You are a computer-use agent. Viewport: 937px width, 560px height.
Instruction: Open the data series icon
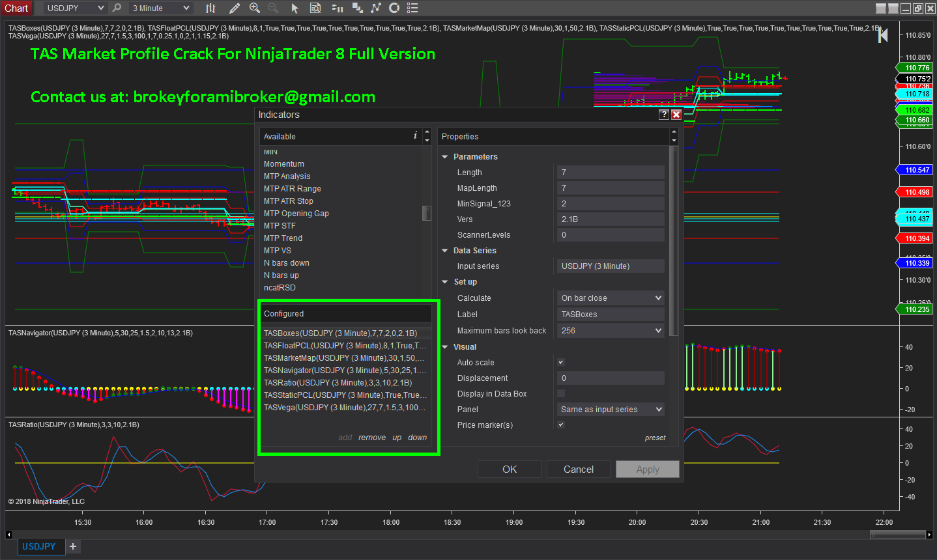[357, 8]
